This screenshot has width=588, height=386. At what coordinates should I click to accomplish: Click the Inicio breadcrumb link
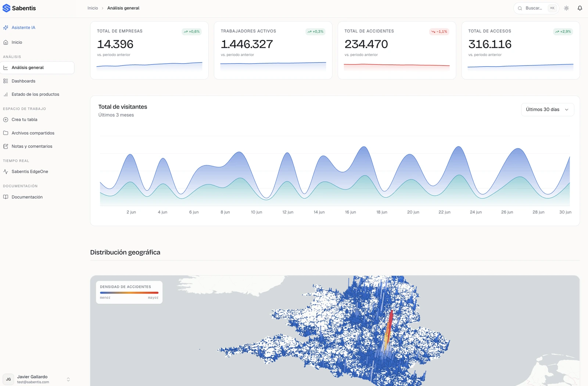pos(93,8)
